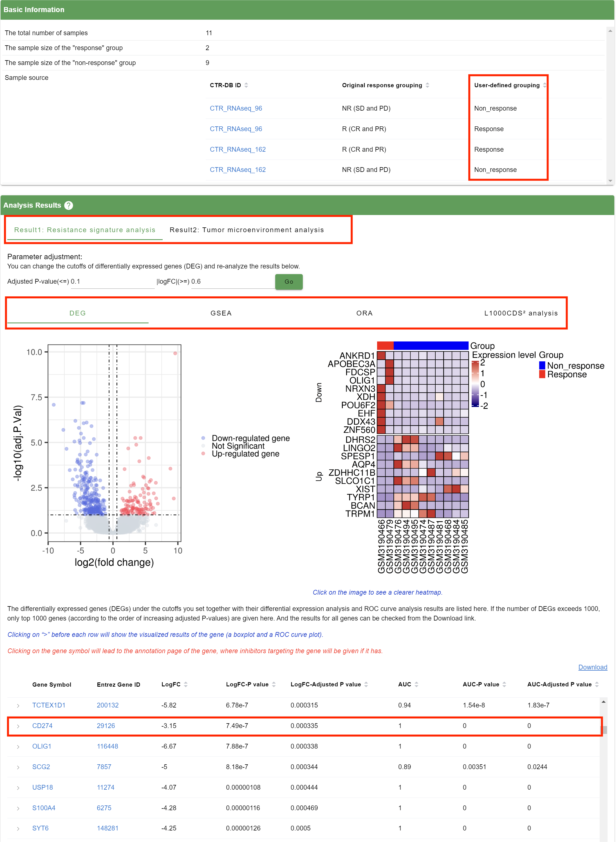Switch to Tumor microenvironment analysis tab
The image size is (616, 842).
[x=247, y=230]
